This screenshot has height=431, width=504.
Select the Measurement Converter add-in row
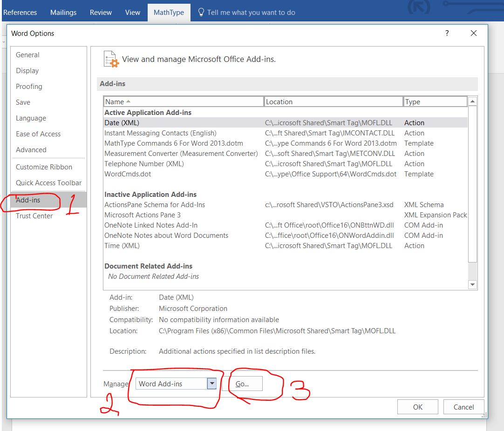pyautogui.click(x=286, y=154)
